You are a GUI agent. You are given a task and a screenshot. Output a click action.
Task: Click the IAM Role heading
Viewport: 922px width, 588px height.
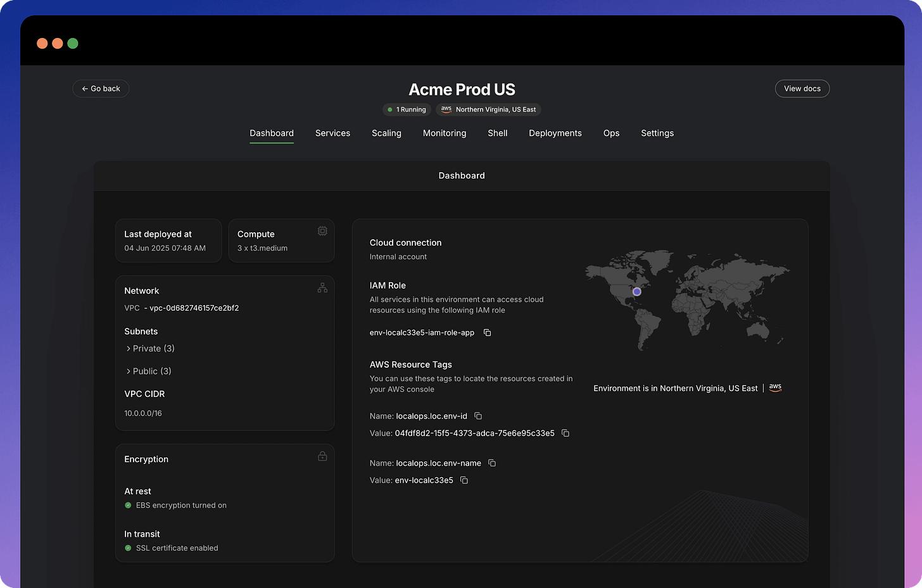pyautogui.click(x=388, y=285)
